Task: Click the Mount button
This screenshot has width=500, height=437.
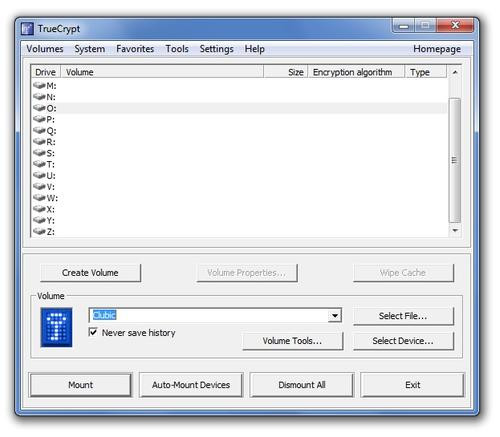Action: pos(80,385)
